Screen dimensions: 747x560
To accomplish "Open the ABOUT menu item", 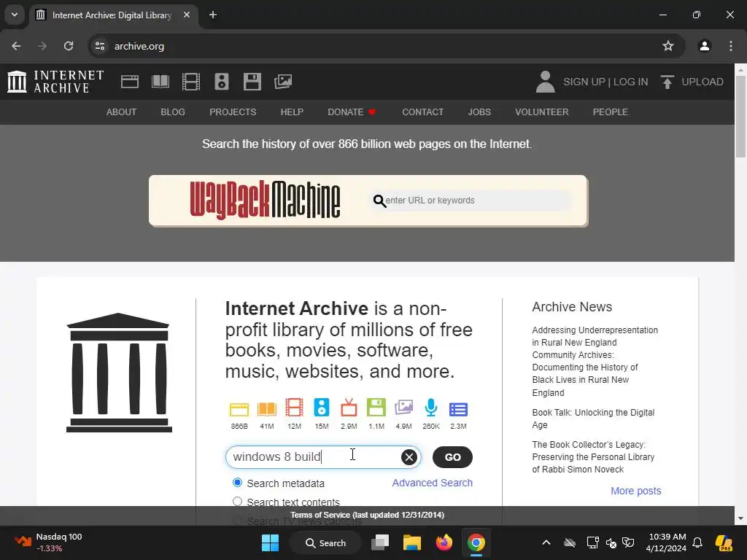I will click(x=122, y=112).
